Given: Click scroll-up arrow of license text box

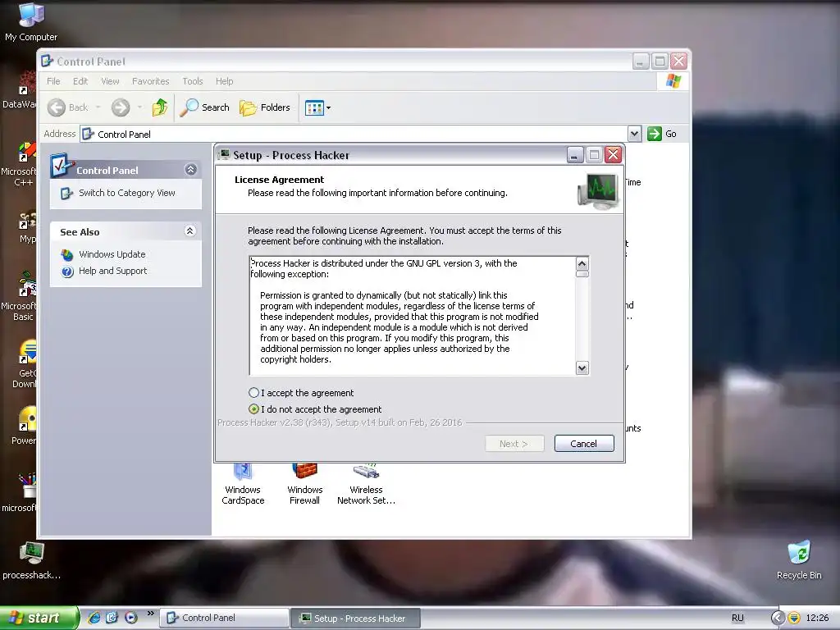Looking at the screenshot, I should [x=582, y=263].
